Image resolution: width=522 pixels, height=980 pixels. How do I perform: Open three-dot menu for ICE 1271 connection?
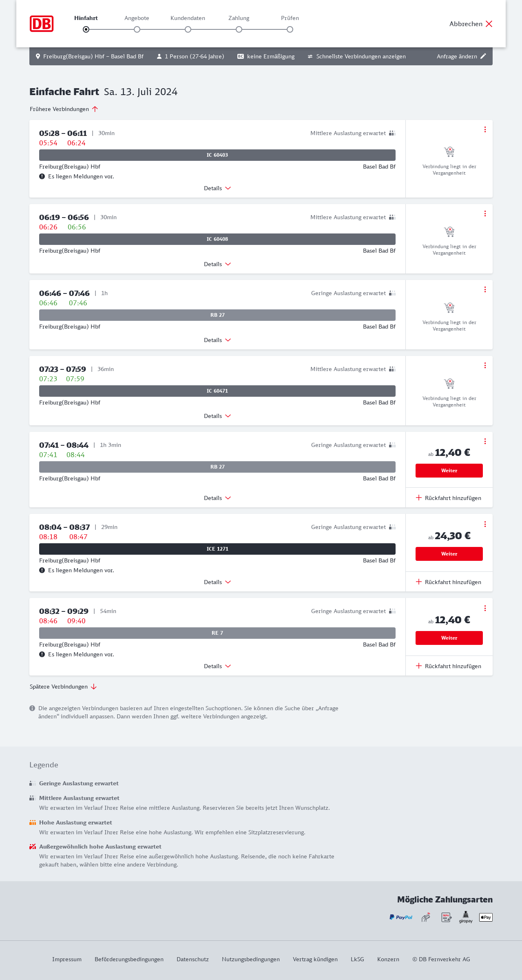click(485, 524)
